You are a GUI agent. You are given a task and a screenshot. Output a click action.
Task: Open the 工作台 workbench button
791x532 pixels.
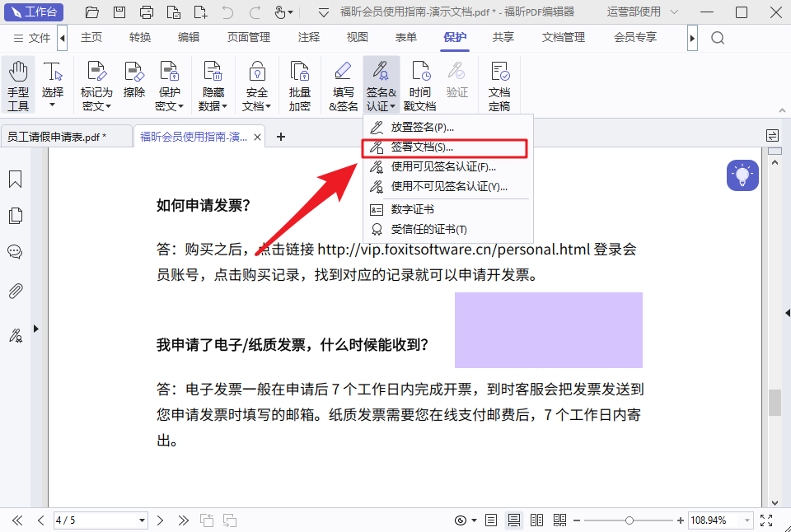[x=34, y=12]
